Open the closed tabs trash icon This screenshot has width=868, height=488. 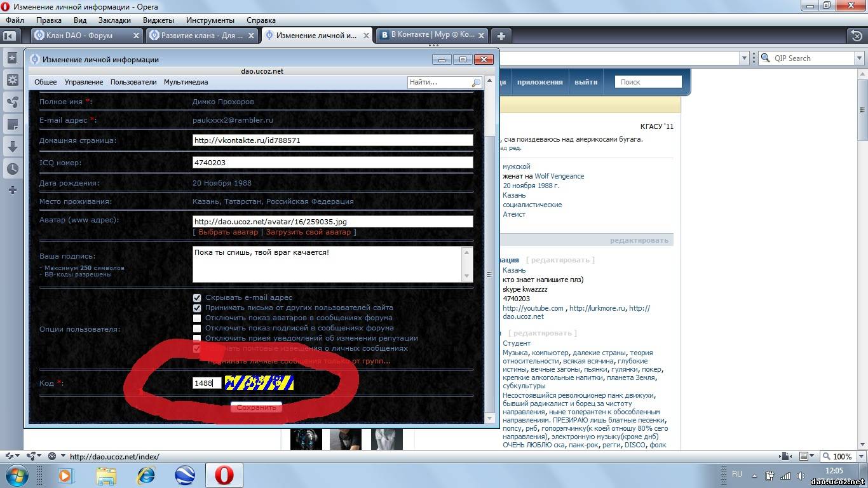[x=856, y=36]
